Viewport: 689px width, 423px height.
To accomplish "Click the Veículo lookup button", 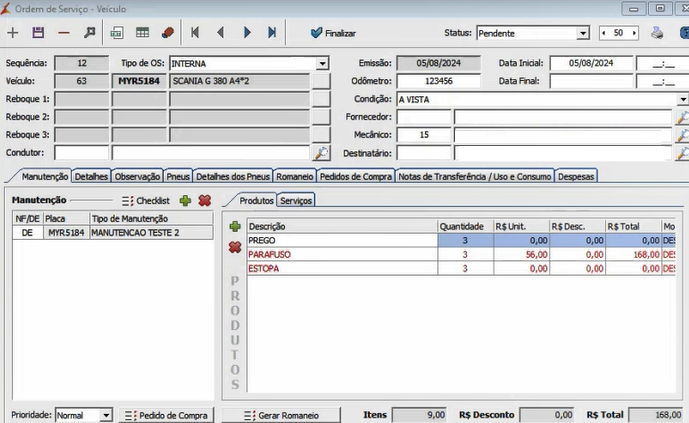I will click(x=321, y=81).
